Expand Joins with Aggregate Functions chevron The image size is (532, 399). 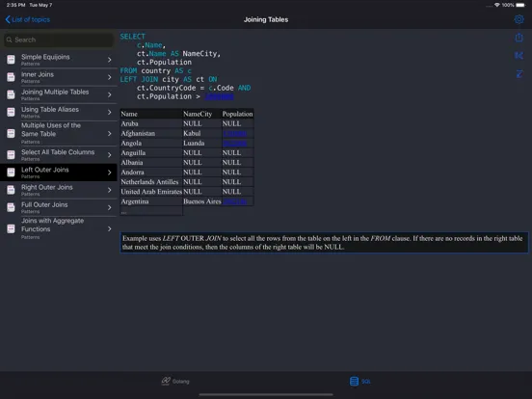(x=109, y=229)
